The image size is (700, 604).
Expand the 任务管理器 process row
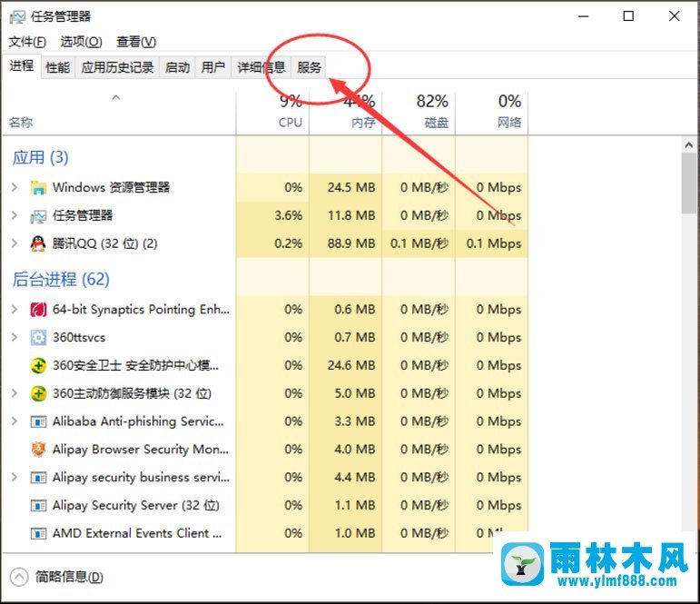pyautogui.click(x=15, y=216)
